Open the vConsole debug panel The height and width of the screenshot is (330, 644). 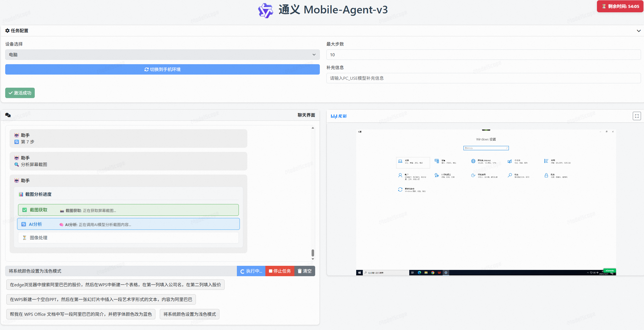pos(610,271)
